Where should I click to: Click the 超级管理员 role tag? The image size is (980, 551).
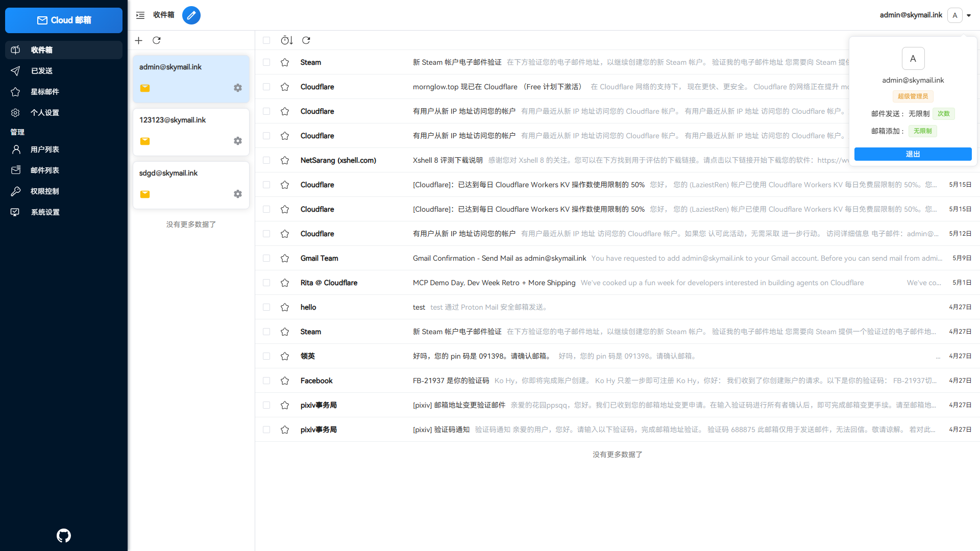pyautogui.click(x=913, y=96)
